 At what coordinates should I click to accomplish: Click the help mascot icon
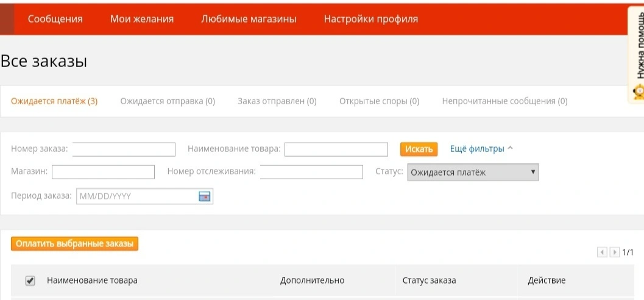tap(639, 91)
